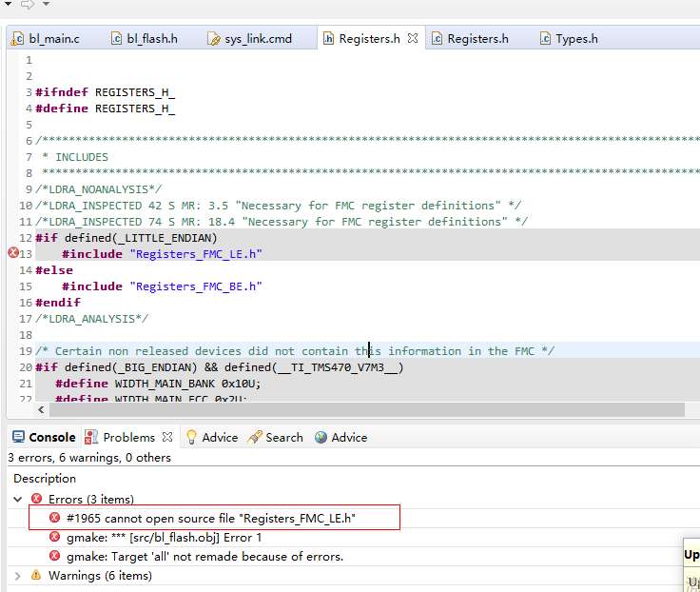Click the forward navigation arrow icon

(x=27, y=5)
